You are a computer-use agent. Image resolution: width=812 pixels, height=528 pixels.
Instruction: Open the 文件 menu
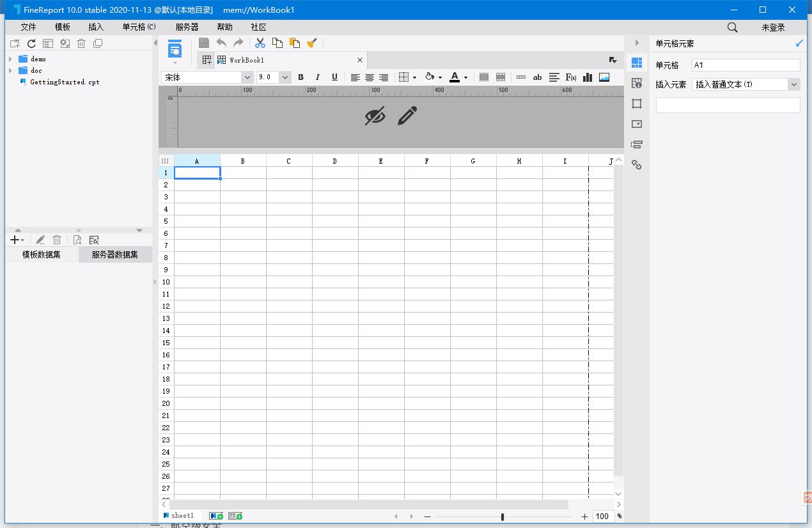pos(28,27)
